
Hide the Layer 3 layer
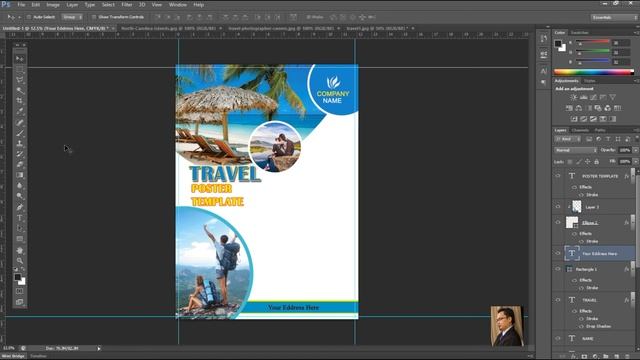[558, 207]
